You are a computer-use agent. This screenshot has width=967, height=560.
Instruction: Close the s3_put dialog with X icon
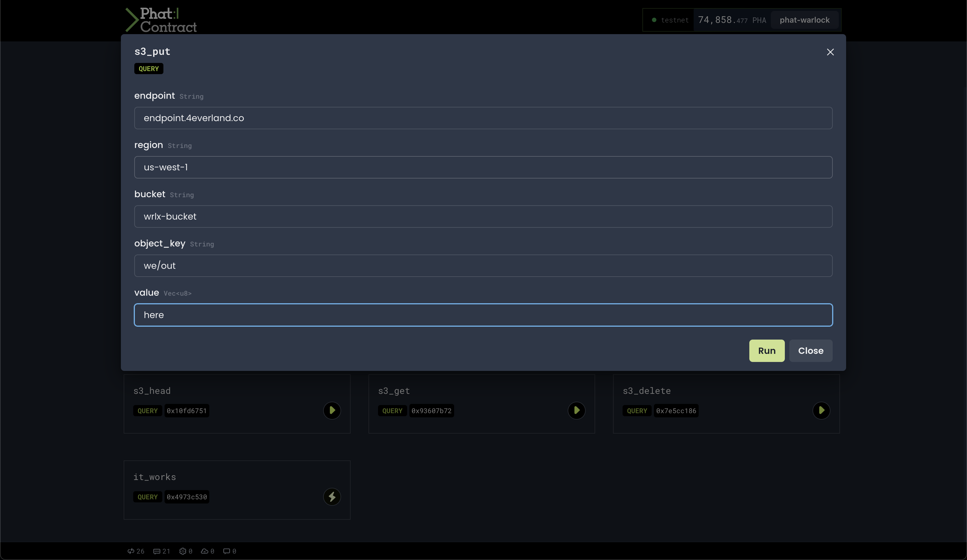point(830,52)
